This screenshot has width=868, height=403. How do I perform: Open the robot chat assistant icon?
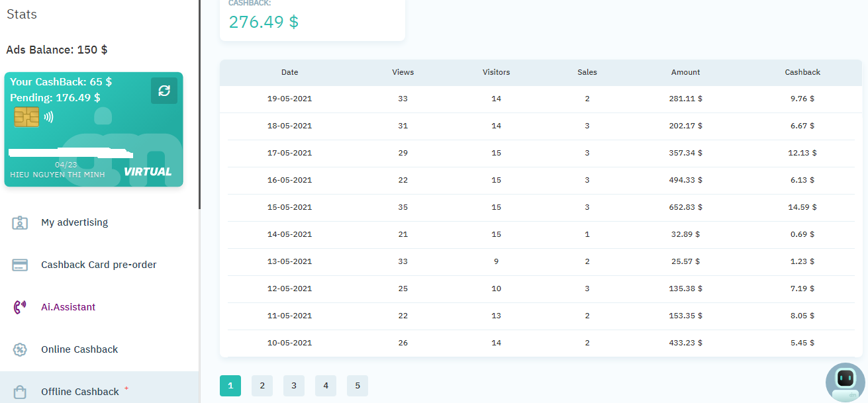point(845,382)
